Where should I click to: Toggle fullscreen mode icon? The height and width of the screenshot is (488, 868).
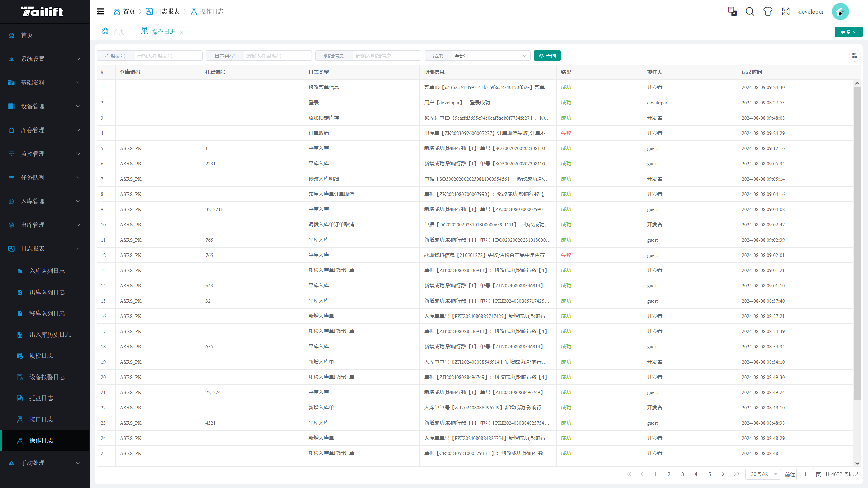tap(786, 12)
